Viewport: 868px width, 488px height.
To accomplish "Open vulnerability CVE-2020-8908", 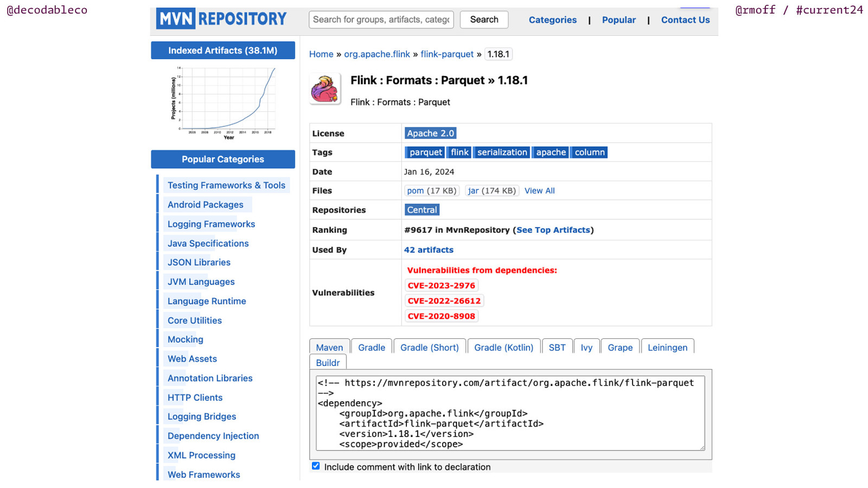I will (x=441, y=316).
